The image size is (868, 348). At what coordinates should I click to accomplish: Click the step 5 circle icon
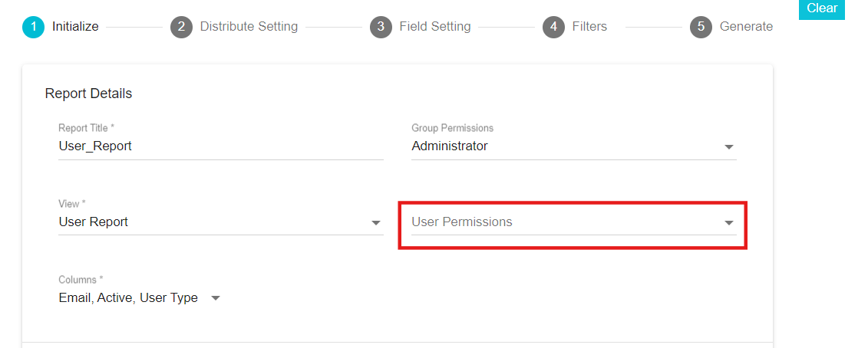pyautogui.click(x=701, y=27)
